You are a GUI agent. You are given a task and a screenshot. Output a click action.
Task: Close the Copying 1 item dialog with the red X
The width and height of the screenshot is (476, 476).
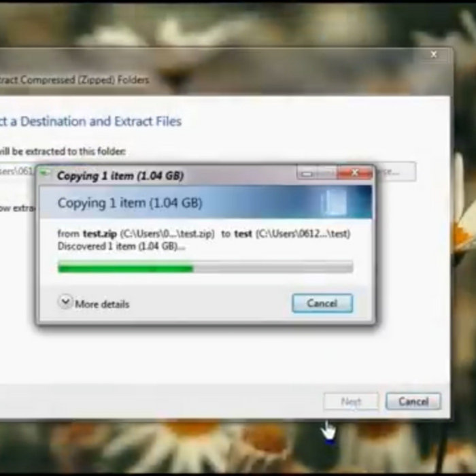354,174
